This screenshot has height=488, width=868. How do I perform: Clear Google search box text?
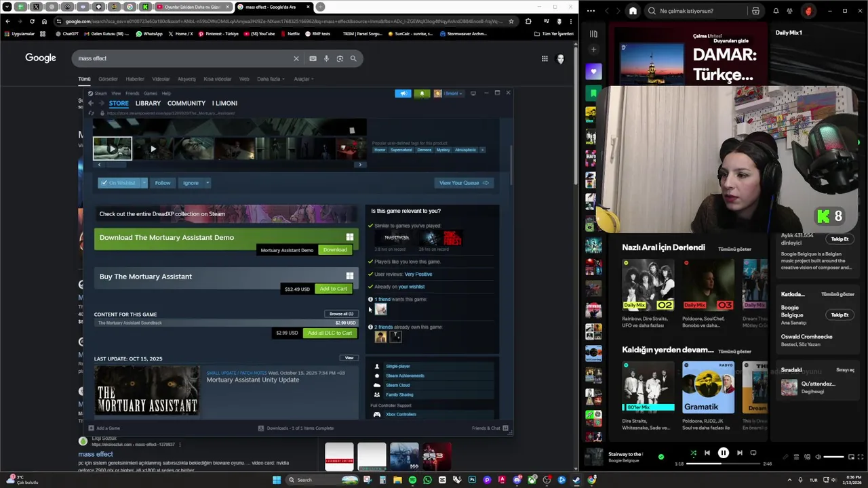click(x=296, y=59)
